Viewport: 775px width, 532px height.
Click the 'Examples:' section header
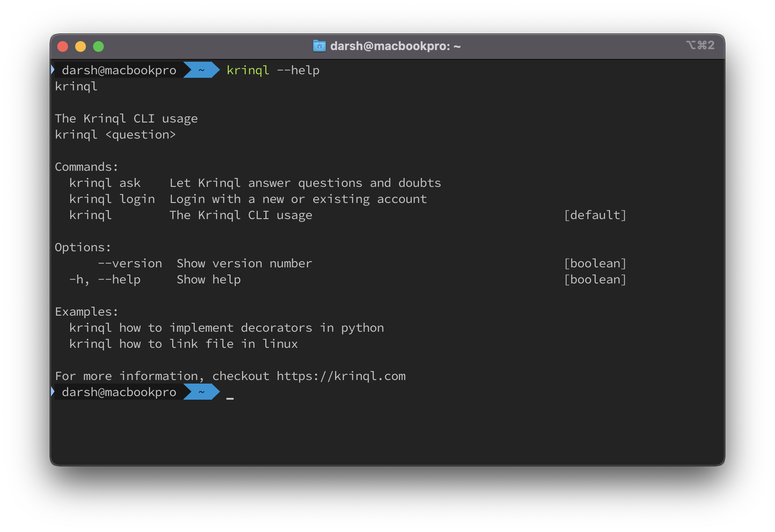coord(86,312)
